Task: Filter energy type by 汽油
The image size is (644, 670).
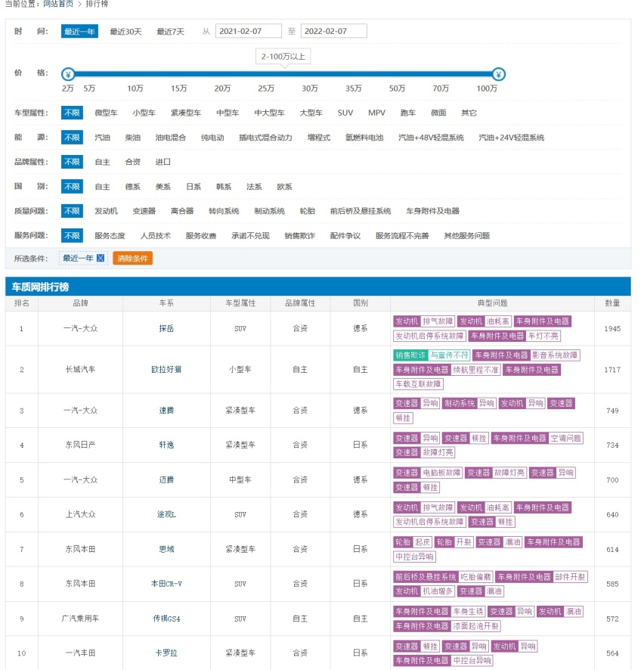Action: click(x=103, y=138)
